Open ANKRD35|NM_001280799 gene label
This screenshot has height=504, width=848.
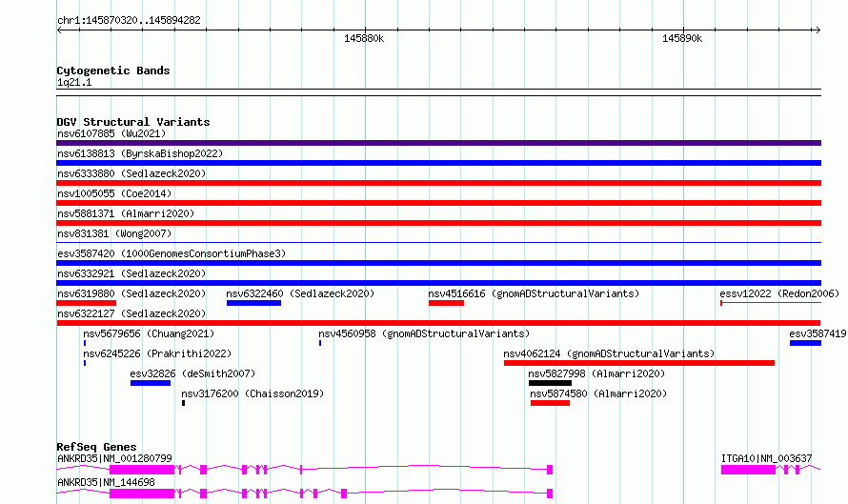click(x=114, y=458)
